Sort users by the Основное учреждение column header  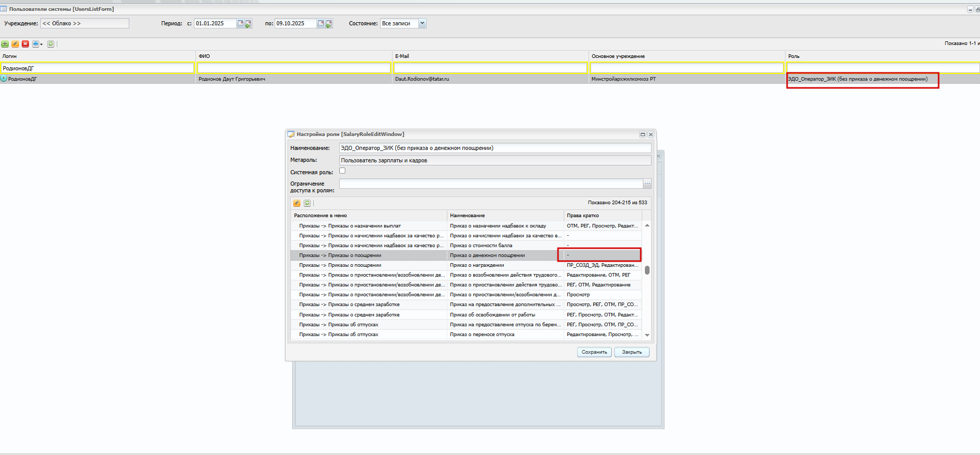[x=687, y=56]
